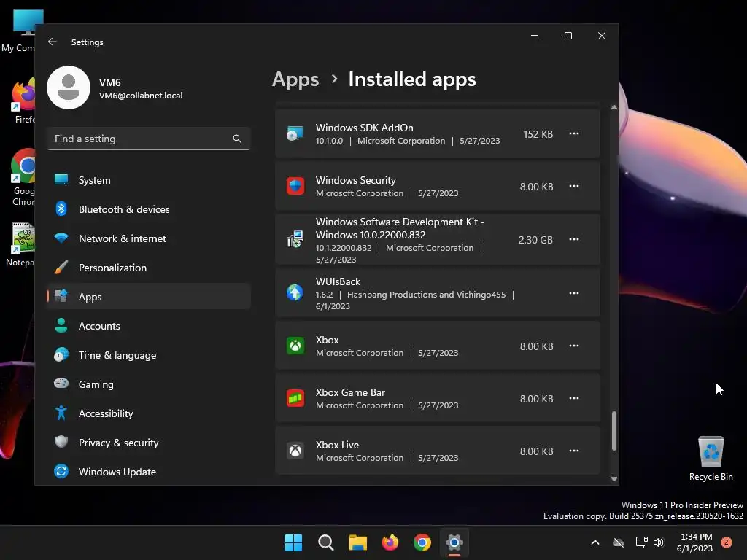Click the 'Xbox Game Bar' app name

pos(350,392)
